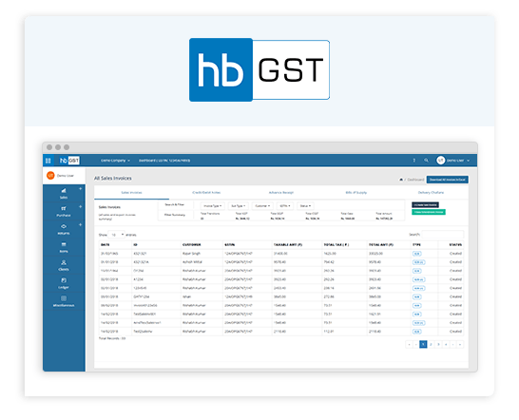Click the Dashboard GSTIN link in navbar
The image size is (519, 420).
164,161
